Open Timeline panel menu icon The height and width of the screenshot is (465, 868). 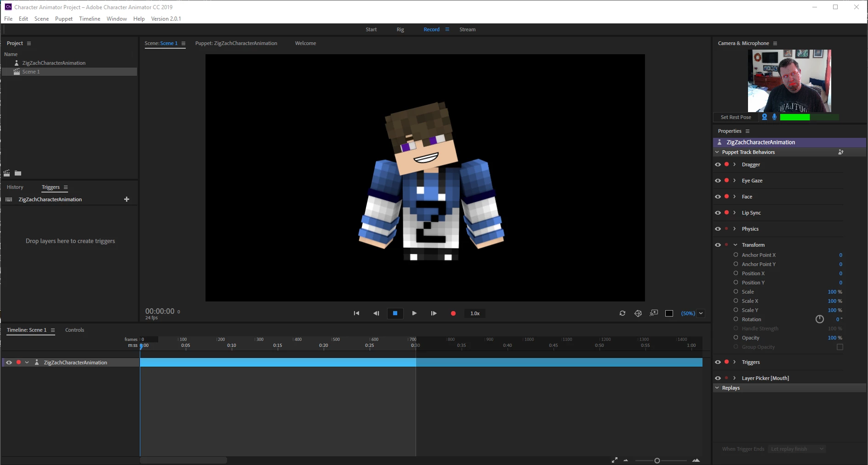pos(53,330)
